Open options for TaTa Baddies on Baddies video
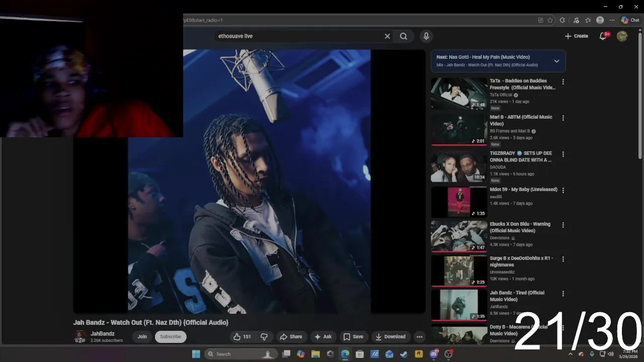 pos(563,81)
